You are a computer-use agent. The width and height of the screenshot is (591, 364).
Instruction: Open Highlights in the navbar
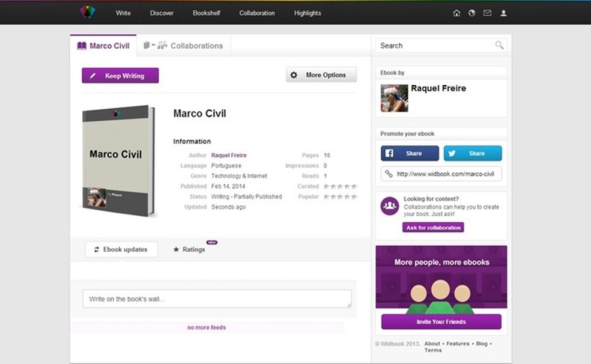tap(308, 13)
